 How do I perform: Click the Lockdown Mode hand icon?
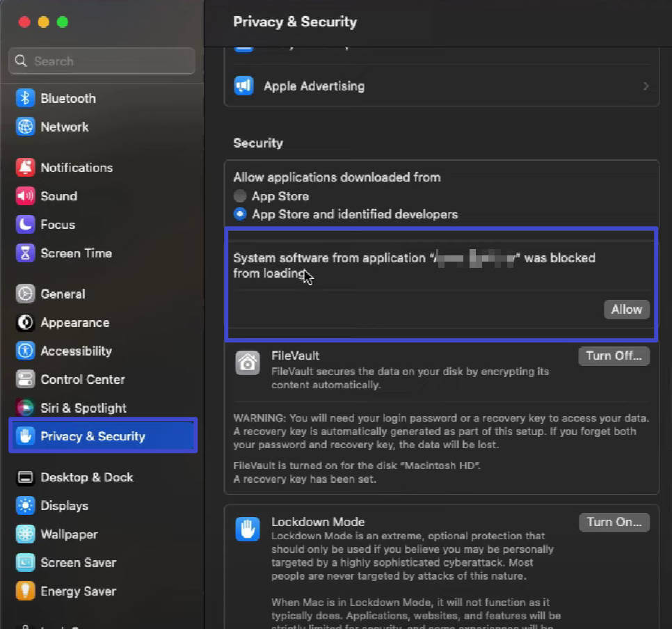tap(247, 529)
